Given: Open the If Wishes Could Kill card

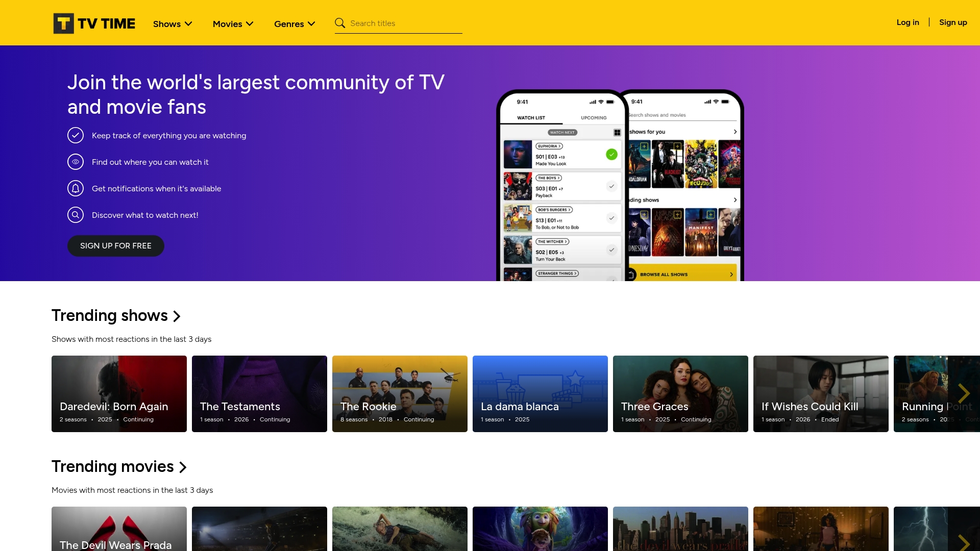Looking at the screenshot, I should [821, 394].
